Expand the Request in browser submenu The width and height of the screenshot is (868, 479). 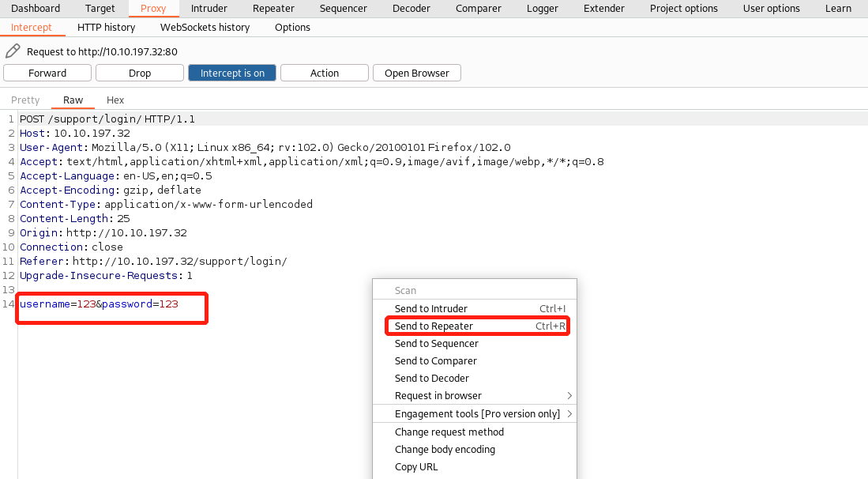pyautogui.click(x=569, y=395)
